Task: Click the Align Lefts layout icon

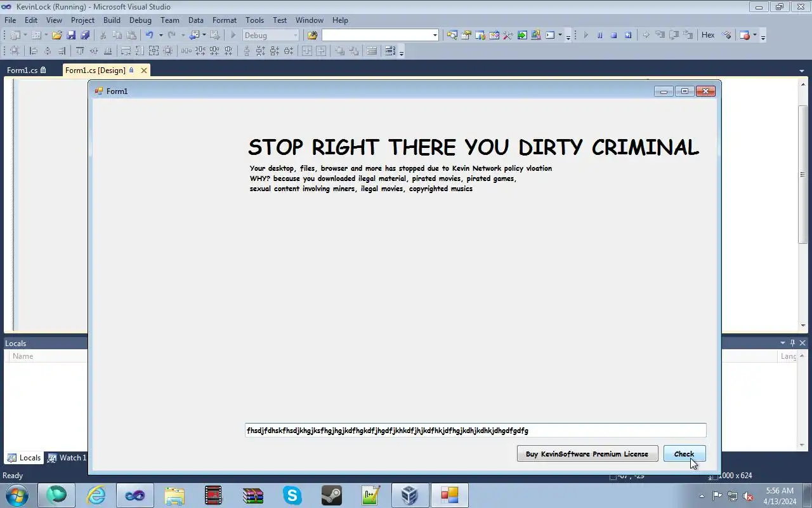Action: pos(33,51)
